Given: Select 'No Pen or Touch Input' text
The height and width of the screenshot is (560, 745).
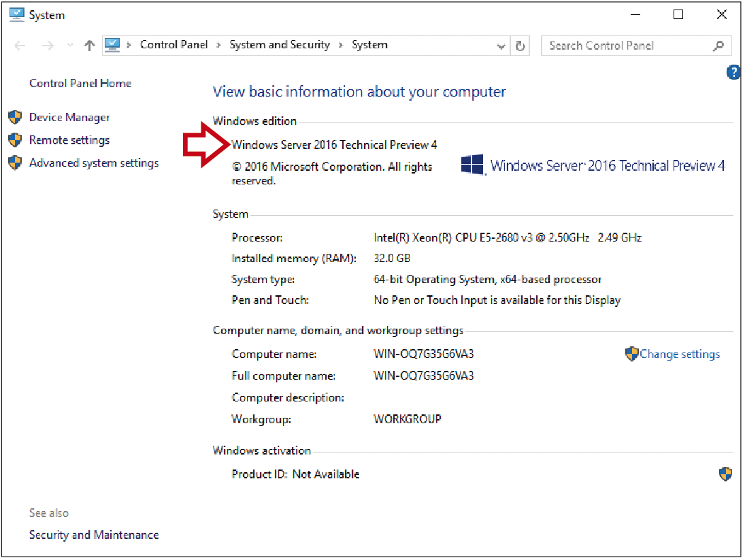Looking at the screenshot, I should click(x=431, y=300).
